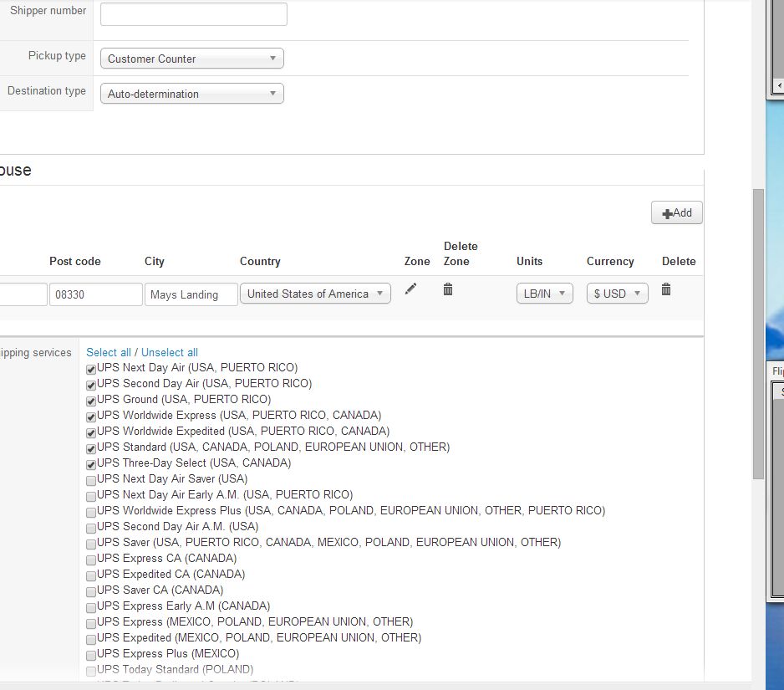
Task: Check UPS Today Standard (POLAND)
Action: (91, 672)
